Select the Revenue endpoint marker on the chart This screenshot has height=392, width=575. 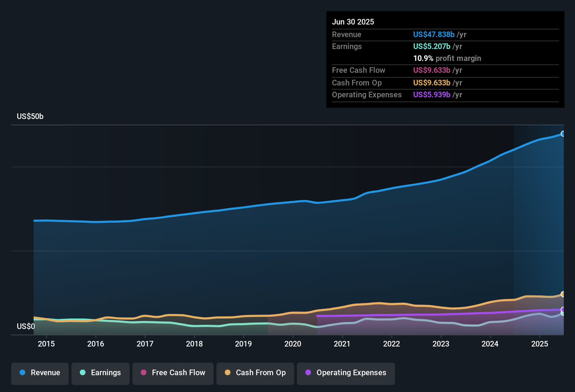coord(563,134)
